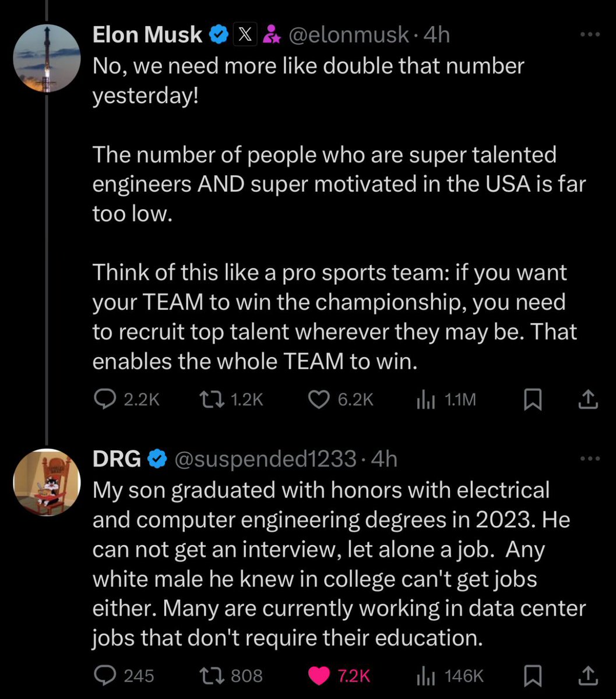The image size is (616, 699).
Task: Repost Elon Musk's tweet
Action: 207,399
